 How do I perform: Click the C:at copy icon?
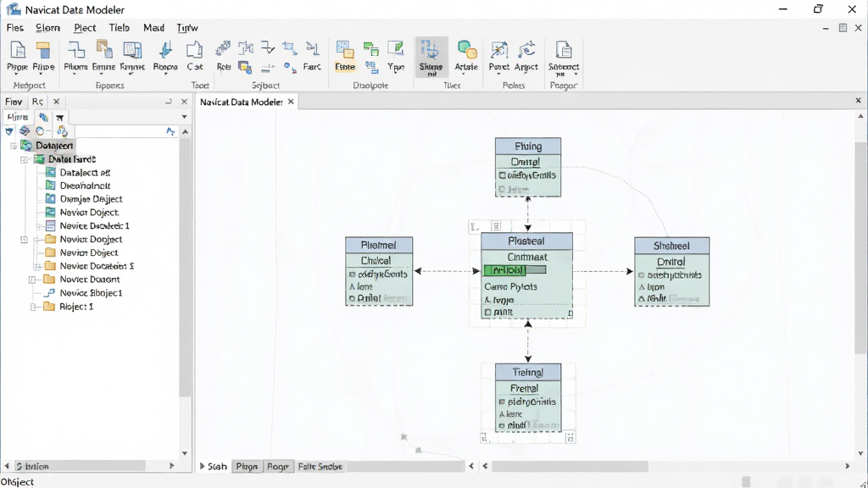point(194,50)
